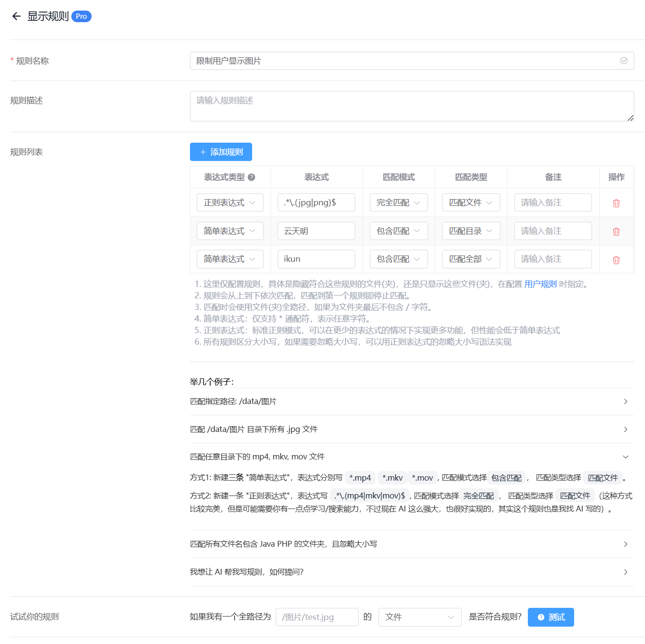This screenshot has width=645, height=644.
Task: Open the 完全匹配 match mode dropdown
Action: tap(399, 202)
